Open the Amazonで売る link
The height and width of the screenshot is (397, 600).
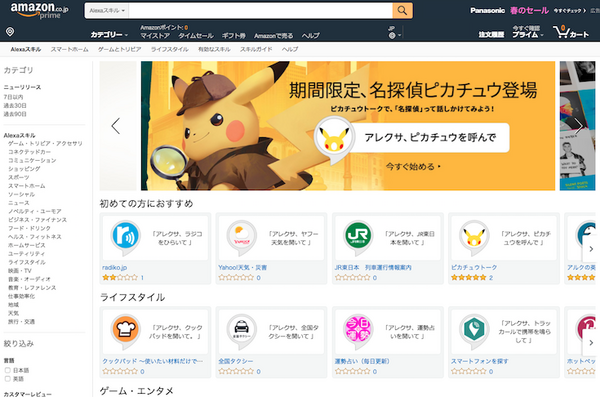click(x=273, y=36)
